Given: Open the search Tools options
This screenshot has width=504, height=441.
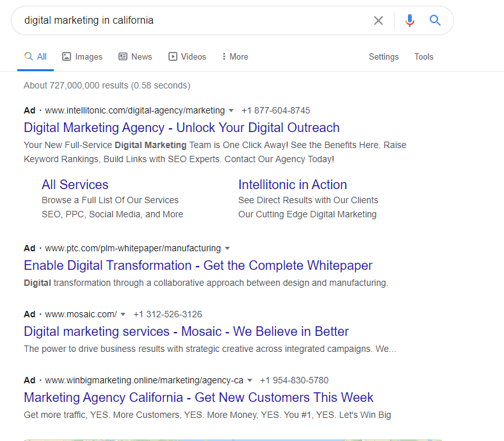Looking at the screenshot, I should tap(424, 56).
